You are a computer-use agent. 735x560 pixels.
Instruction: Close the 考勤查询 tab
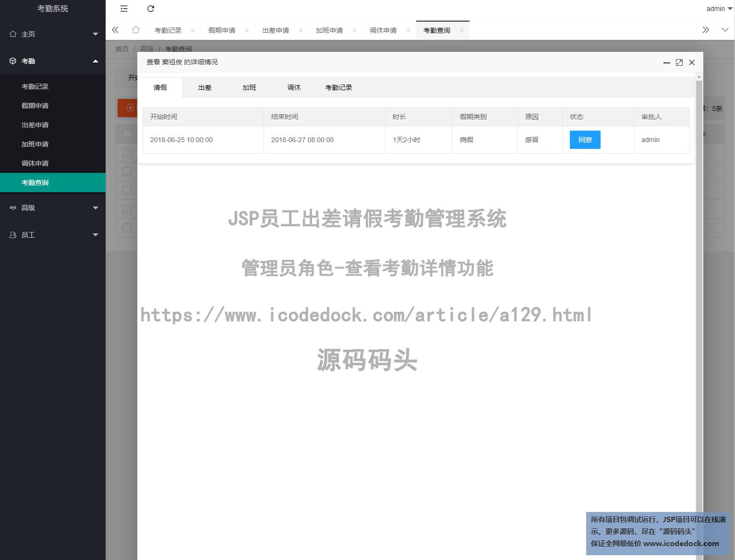click(462, 30)
